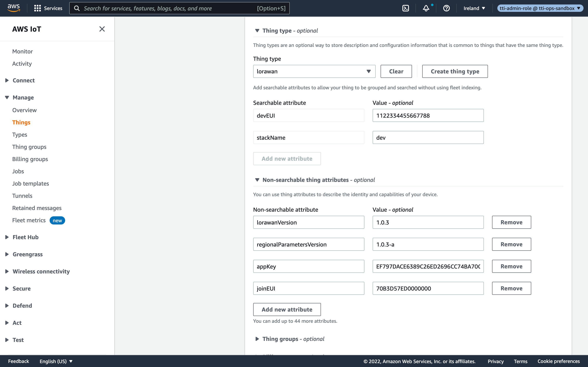Close the AWS IoT sidebar panel
The height and width of the screenshot is (367, 588).
click(x=102, y=29)
